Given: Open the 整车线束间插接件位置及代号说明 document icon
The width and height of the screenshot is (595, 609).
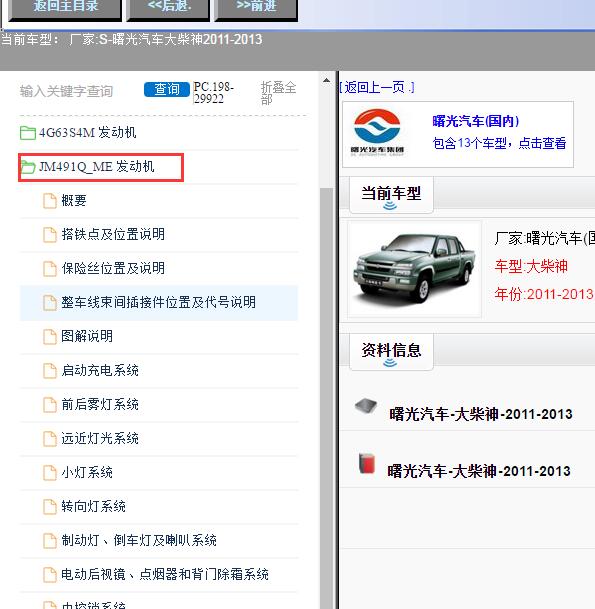Looking at the screenshot, I should pyautogui.click(x=50, y=303).
